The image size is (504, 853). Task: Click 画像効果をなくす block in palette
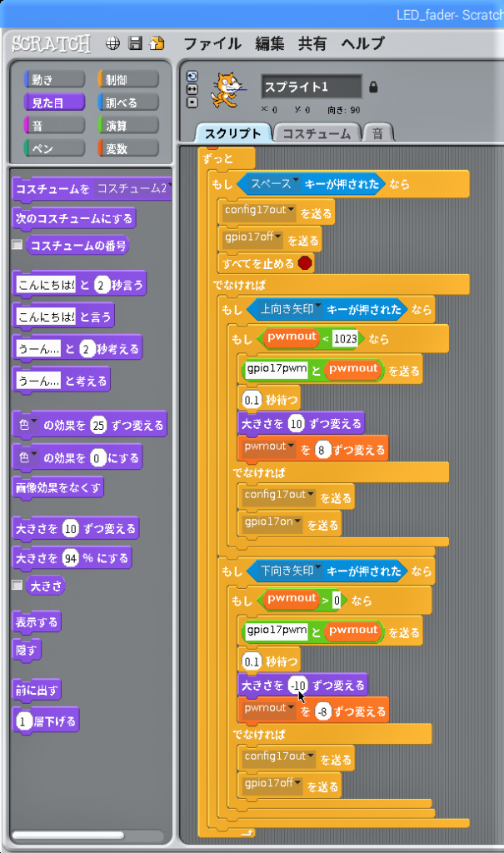[x=57, y=488]
